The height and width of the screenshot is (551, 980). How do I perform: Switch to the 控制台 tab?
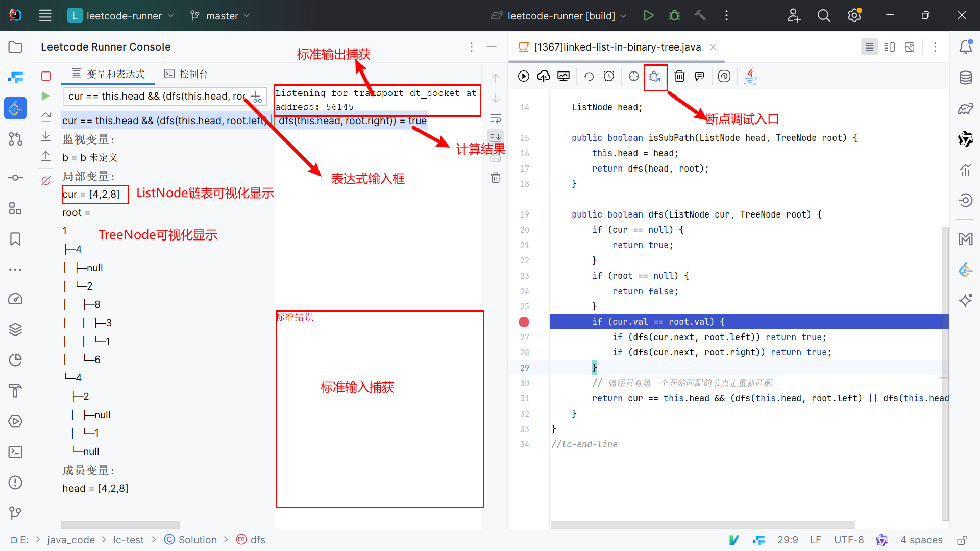coord(186,74)
